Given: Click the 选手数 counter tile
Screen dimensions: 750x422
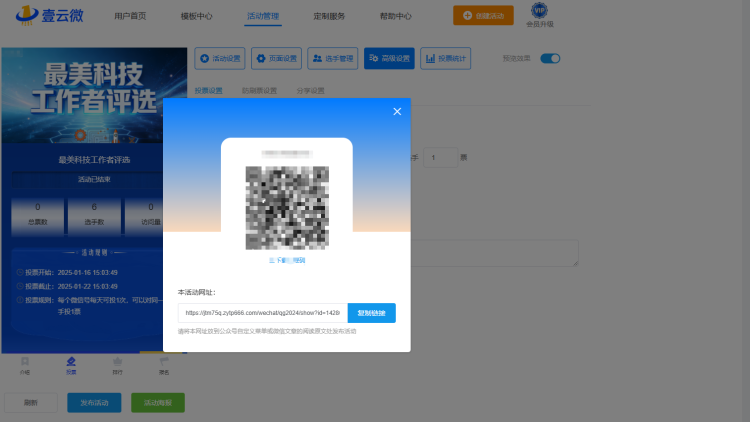Looking at the screenshot, I should coord(94,214).
